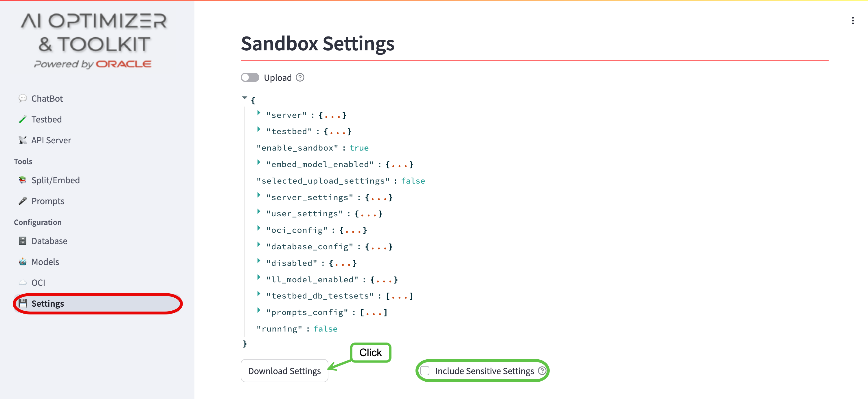Open the Testbed page link

pos(47,119)
